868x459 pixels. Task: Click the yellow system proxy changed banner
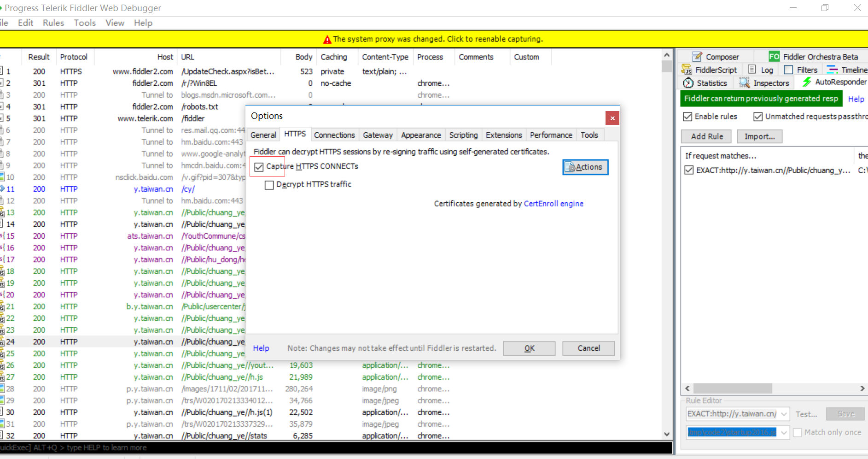point(433,39)
